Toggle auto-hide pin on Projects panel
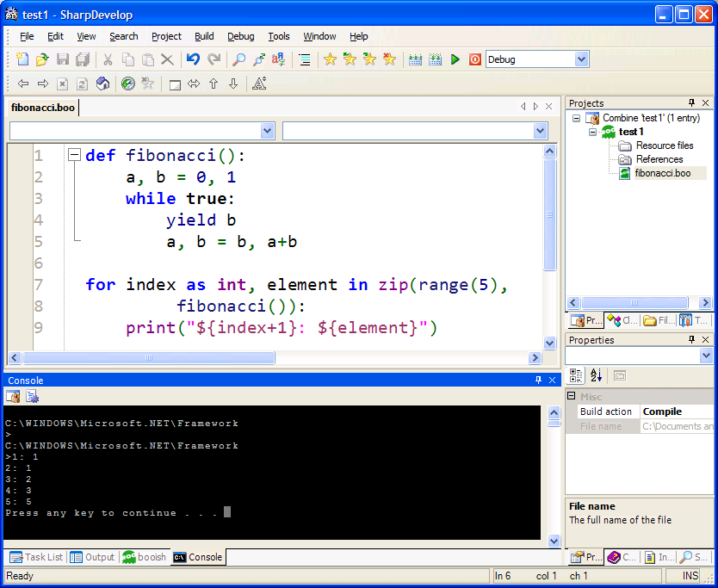Viewport: 718px width, 588px height. tap(691, 103)
